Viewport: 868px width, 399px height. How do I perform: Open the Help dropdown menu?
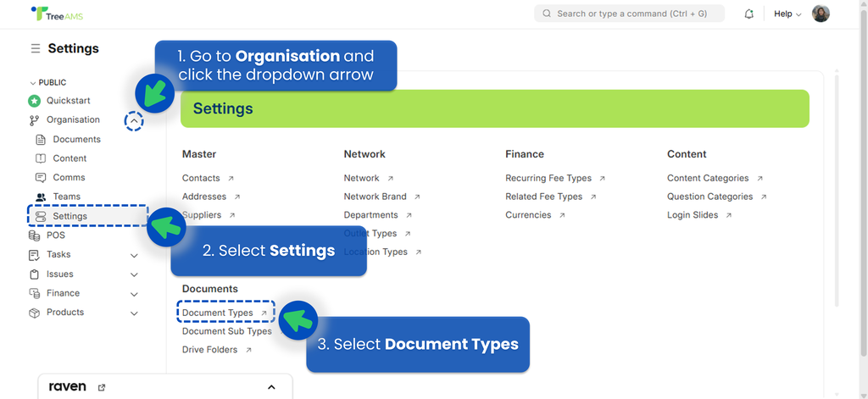coord(787,14)
